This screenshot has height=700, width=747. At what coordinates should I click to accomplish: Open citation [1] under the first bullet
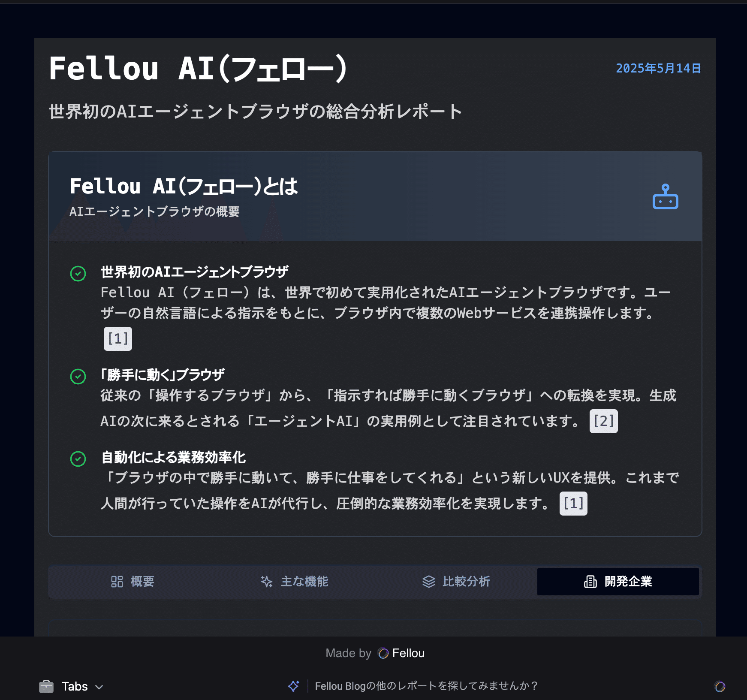[118, 339]
